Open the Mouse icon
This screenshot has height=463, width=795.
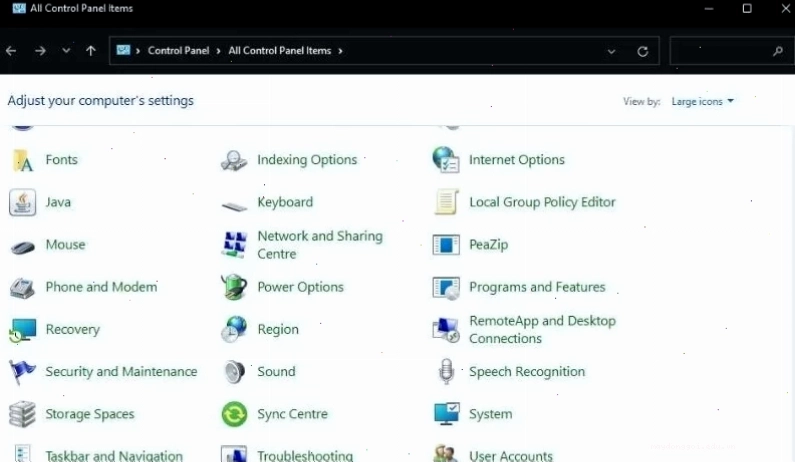(22, 247)
